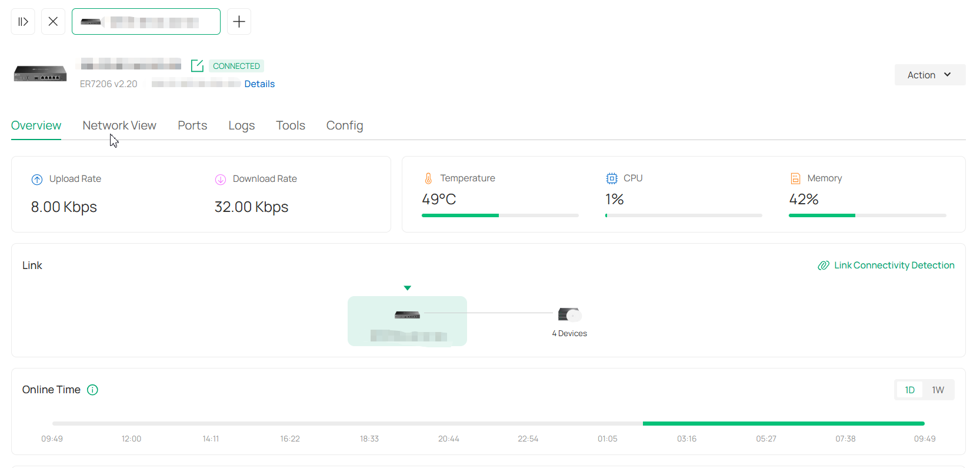
Task: Collapse the side panel toggle icon
Action: [x=23, y=22]
